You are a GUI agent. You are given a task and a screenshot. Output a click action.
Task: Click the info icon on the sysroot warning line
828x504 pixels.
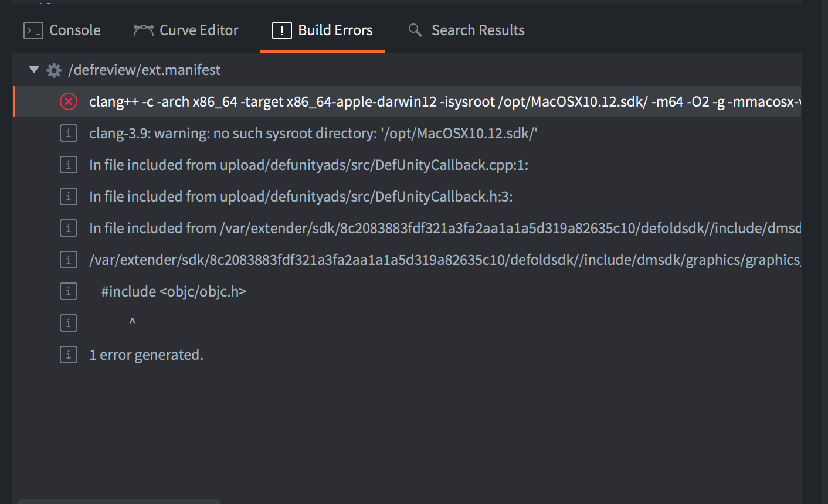click(x=69, y=133)
